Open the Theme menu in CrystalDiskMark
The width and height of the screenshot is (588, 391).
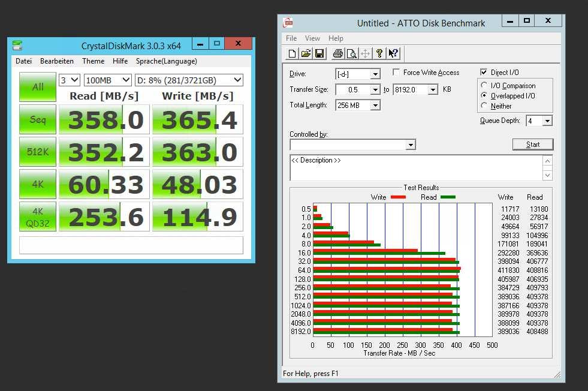(x=93, y=61)
